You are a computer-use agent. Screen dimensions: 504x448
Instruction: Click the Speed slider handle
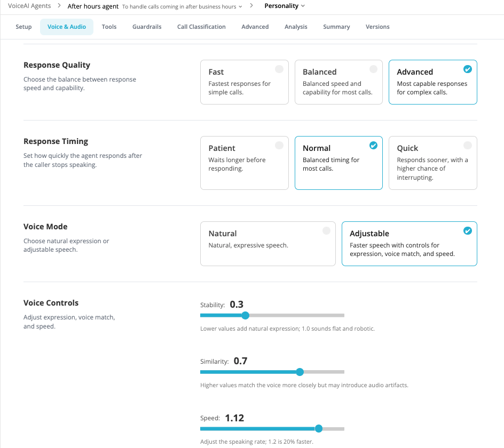pos(319,428)
